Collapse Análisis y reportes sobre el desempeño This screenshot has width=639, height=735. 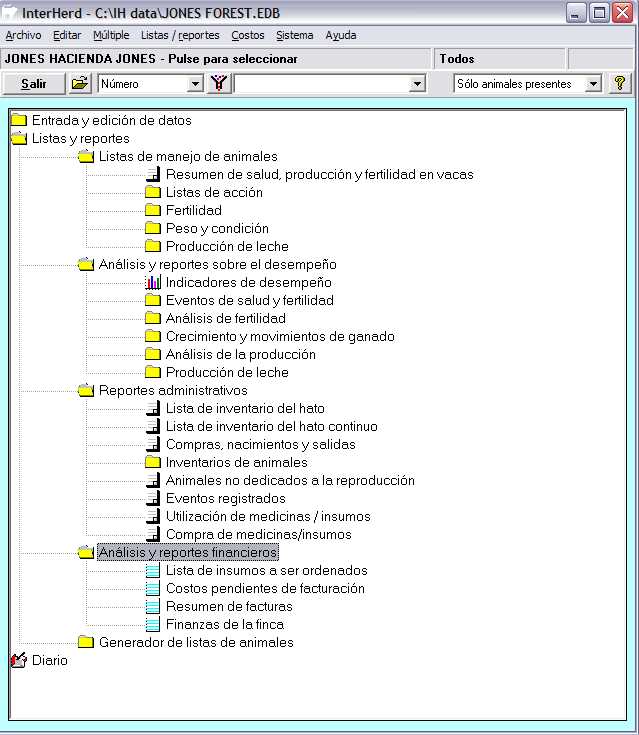pyautogui.click(x=86, y=264)
